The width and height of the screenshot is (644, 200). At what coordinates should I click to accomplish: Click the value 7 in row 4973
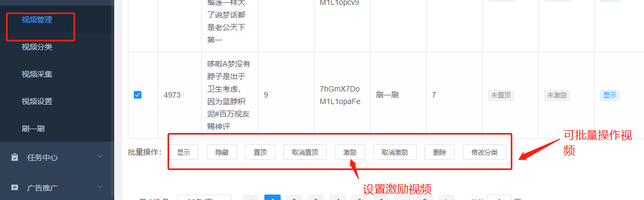(x=434, y=95)
